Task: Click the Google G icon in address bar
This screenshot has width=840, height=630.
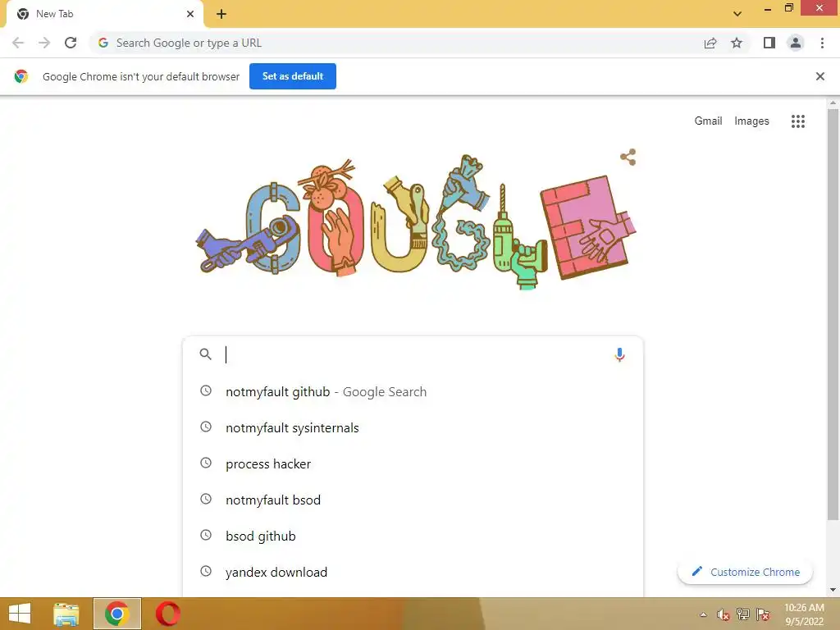Action: 103,43
